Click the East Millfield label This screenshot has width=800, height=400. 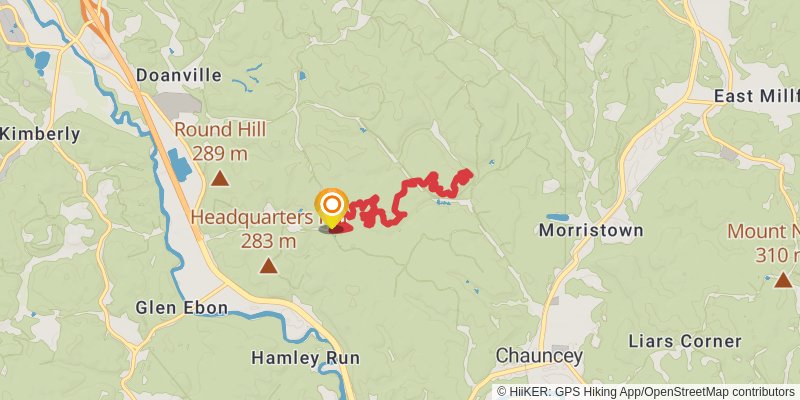(x=757, y=96)
